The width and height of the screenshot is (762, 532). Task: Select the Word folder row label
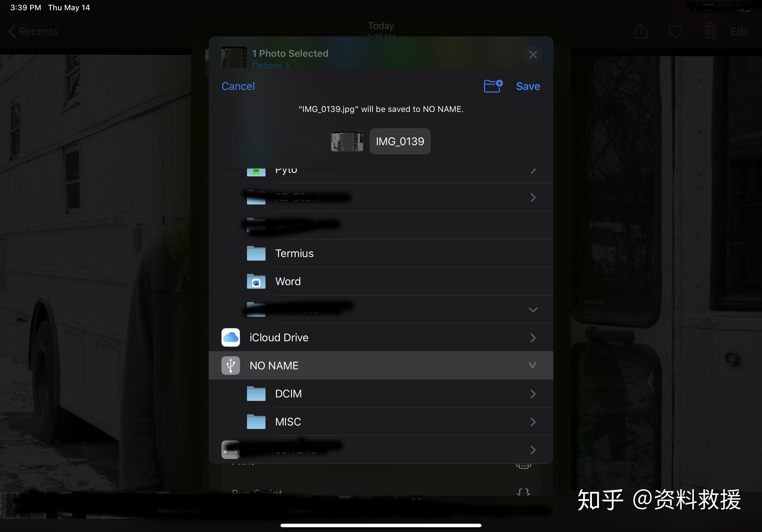(288, 281)
